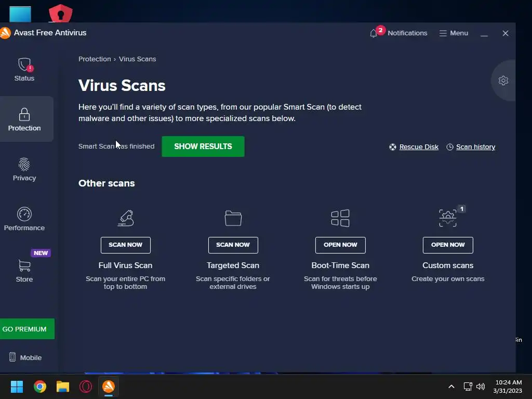Click the network tray icon
The height and width of the screenshot is (399, 532).
468,387
